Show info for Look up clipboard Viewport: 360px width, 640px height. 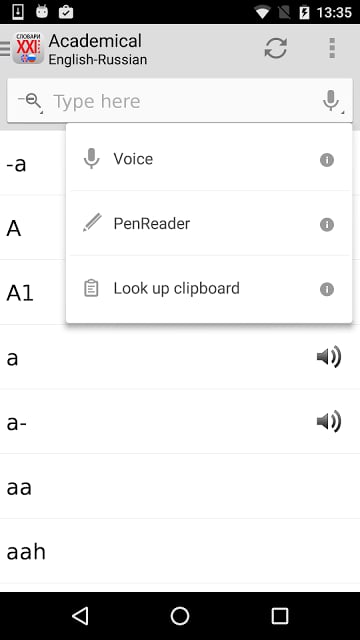[x=327, y=289]
